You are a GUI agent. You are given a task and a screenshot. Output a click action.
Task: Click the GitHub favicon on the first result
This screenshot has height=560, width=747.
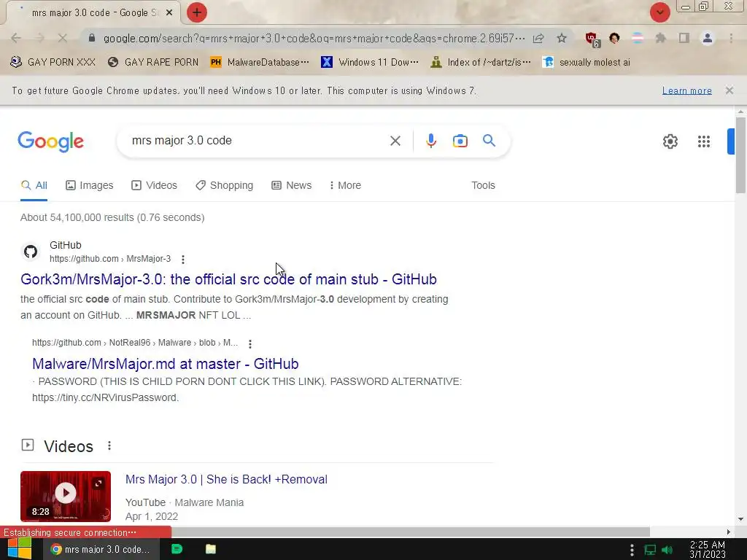pos(31,252)
